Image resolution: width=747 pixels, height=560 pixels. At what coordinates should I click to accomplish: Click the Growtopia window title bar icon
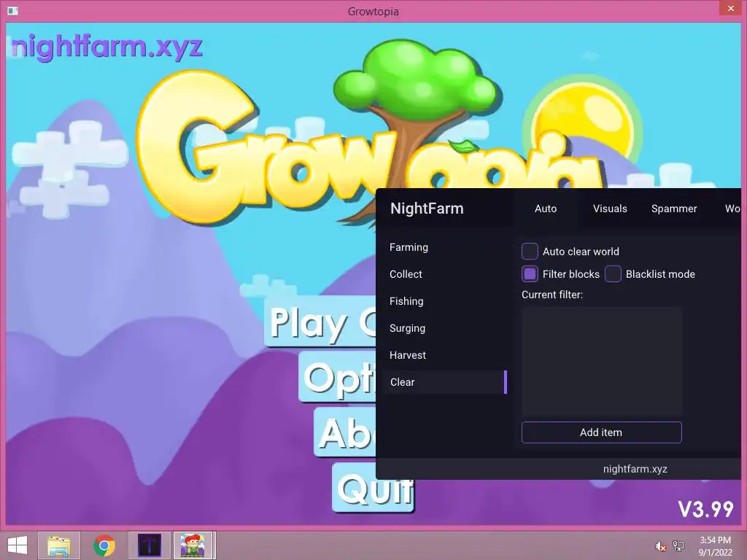(13, 10)
